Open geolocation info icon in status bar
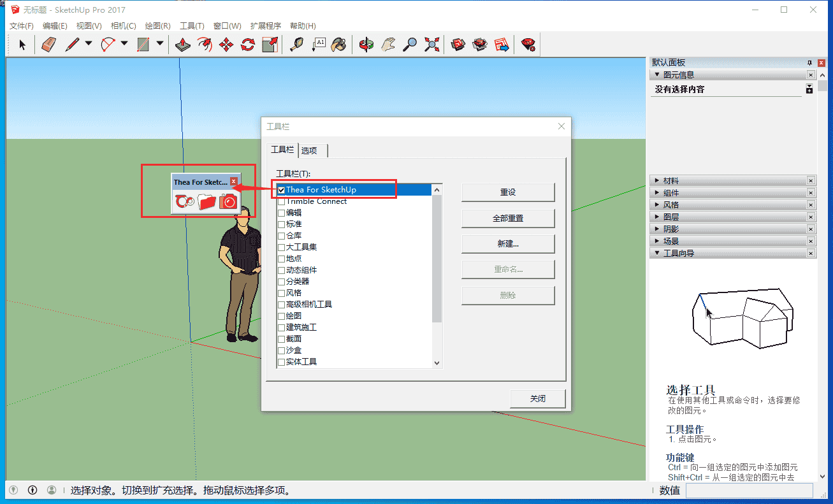Viewport: 833px width, 504px height. coord(13,490)
